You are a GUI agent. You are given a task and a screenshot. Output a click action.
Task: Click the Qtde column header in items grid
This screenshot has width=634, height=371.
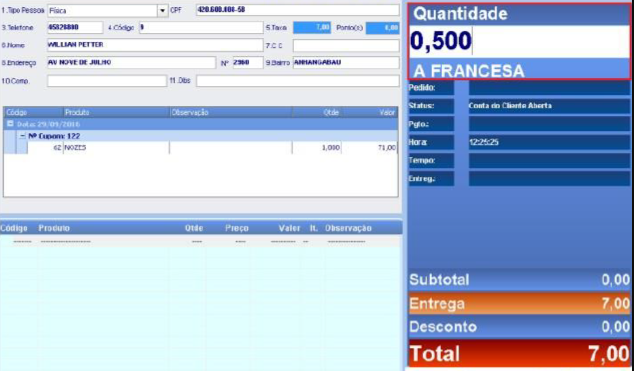[x=194, y=228]
